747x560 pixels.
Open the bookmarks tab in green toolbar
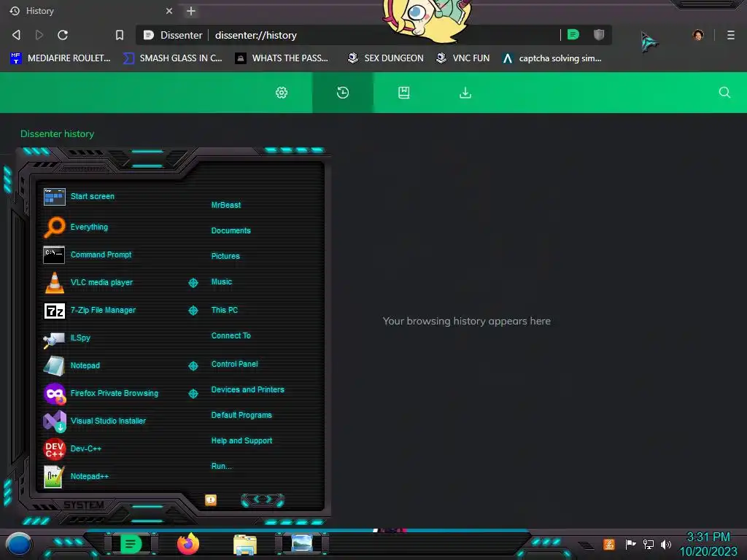[404, 93]
